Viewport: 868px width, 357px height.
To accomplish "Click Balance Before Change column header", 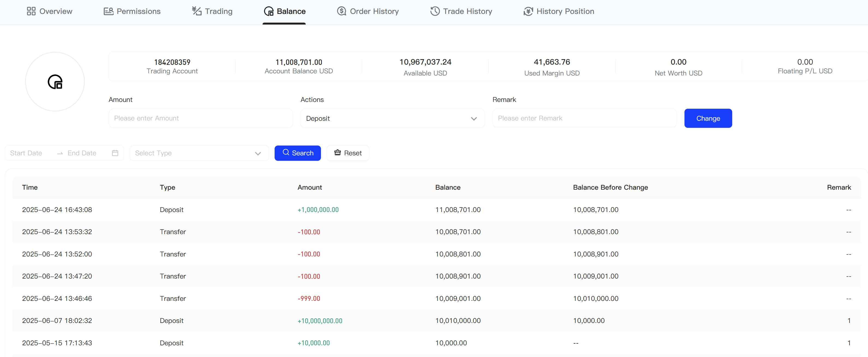I will [x=611, y=187].
